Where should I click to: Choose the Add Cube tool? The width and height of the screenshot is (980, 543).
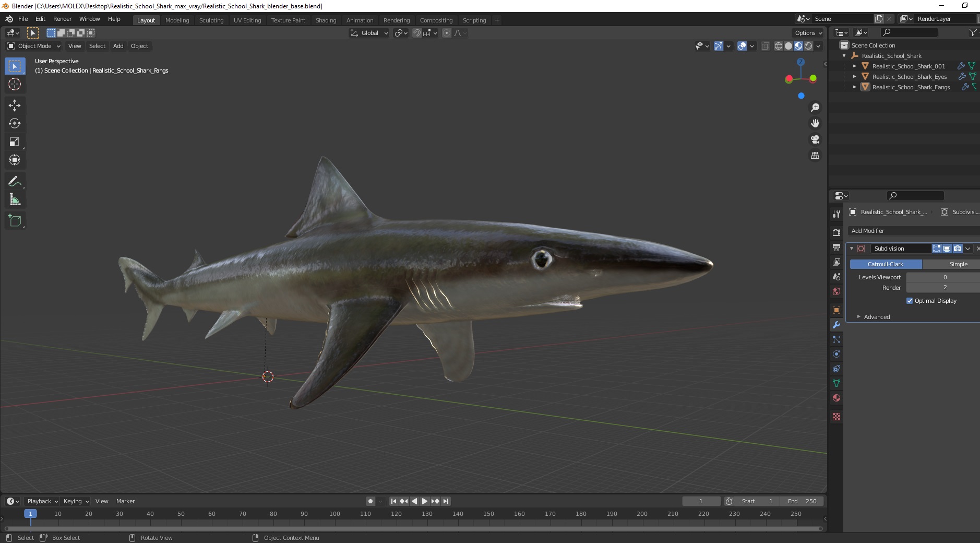pos(15,220)
